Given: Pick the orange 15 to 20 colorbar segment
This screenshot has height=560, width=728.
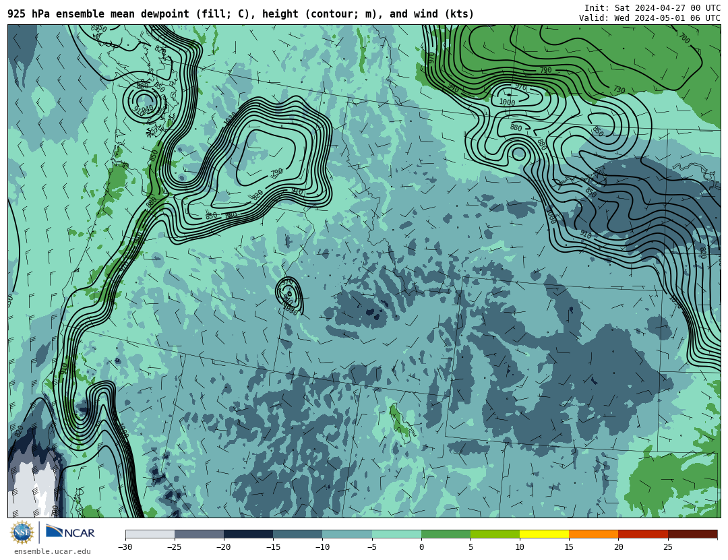Looking at the screenshot, I should click(594, 534).
